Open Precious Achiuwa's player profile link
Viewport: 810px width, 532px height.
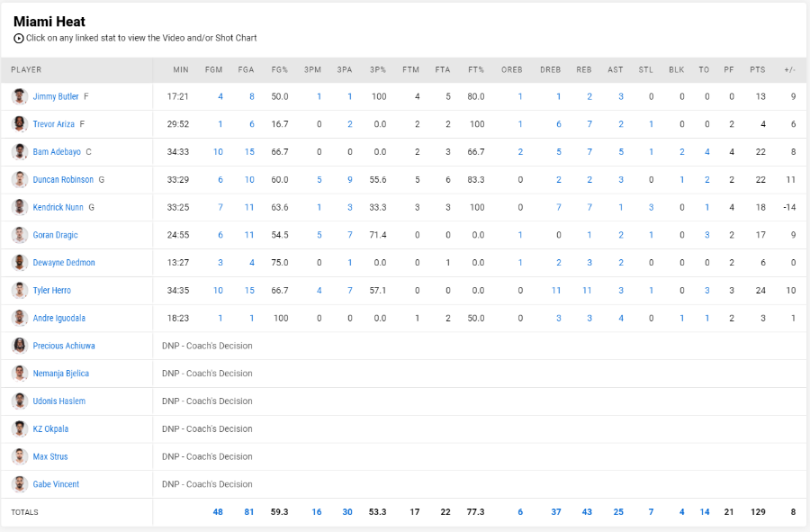click(64, 346)
